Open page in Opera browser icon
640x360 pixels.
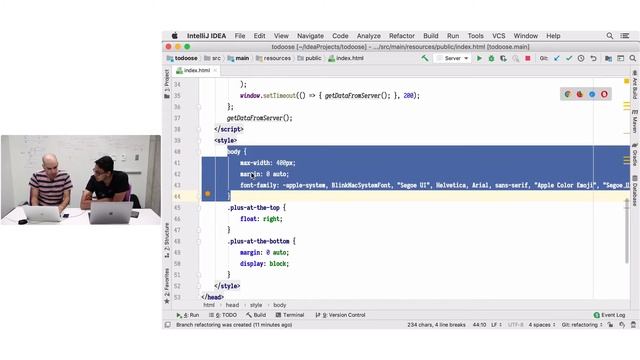[604, 94]
